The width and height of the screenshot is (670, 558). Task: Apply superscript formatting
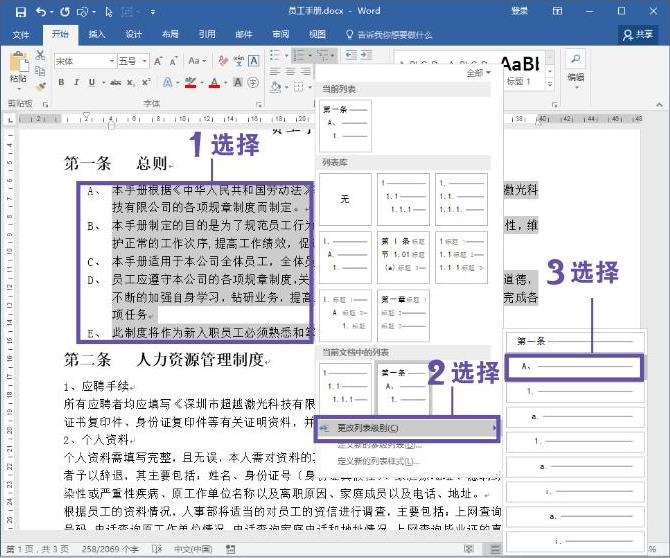pyautogui.click(x=146, y=82)
